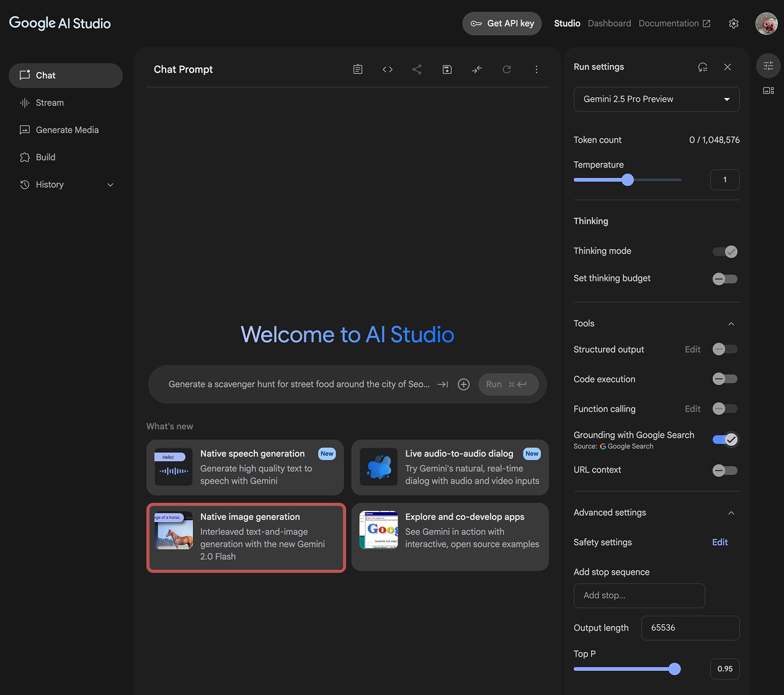Screen dimensions: 784x695
Task: Click reset default settings icon in Run settings
Action: click(703, 67)
